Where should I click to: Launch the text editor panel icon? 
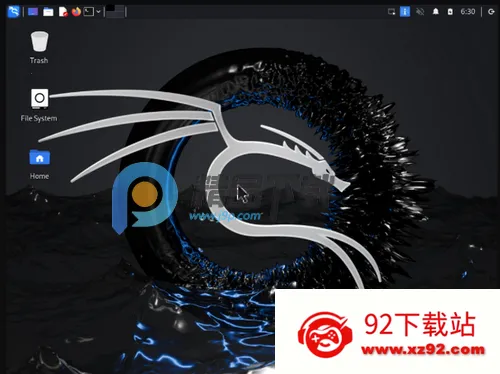point(63,12)
